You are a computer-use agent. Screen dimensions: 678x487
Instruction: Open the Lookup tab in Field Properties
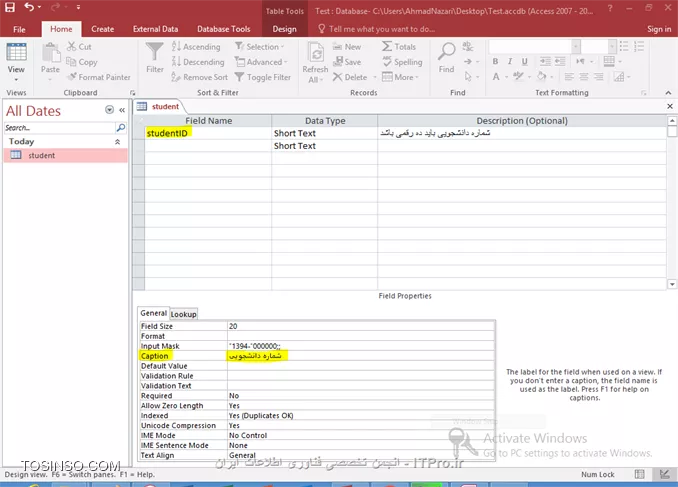tap(183, 314)
